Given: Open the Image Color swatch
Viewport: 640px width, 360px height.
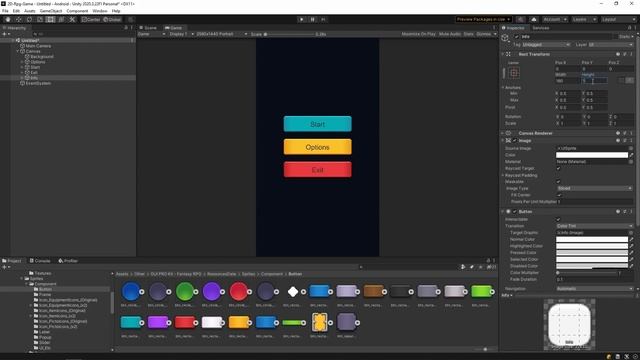Looking at the screenshot, I should tap(592, 155).
